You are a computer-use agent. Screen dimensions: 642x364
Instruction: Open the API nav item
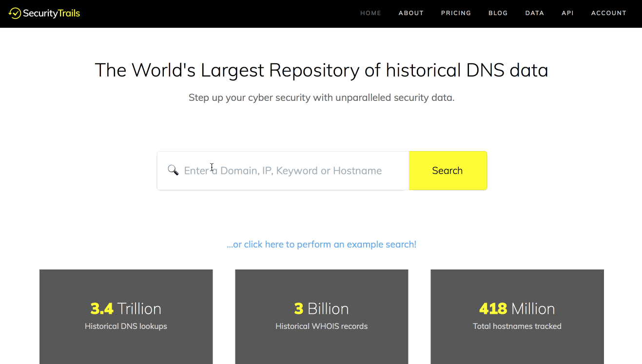click(x=567, y=13)
